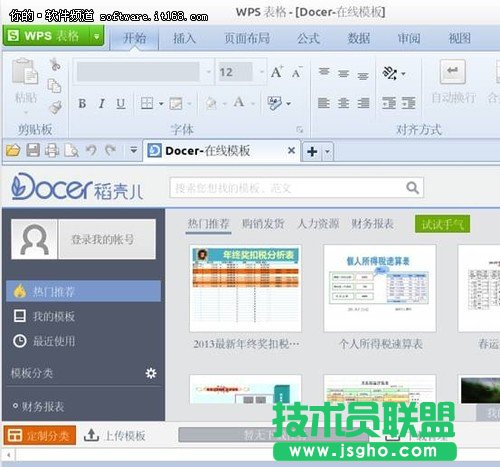500x467 pixels.
Task: Click the Center horizontally icon
Action: tap(343, 103)
